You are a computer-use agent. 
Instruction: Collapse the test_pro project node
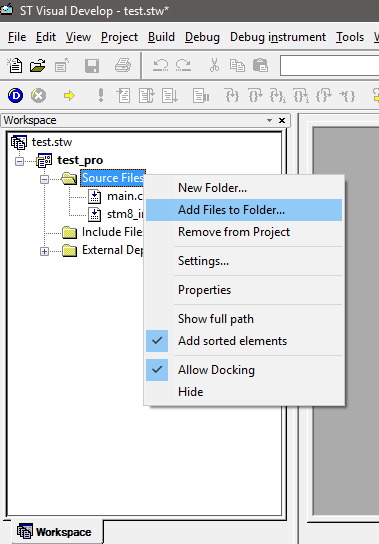click(19, 161)
